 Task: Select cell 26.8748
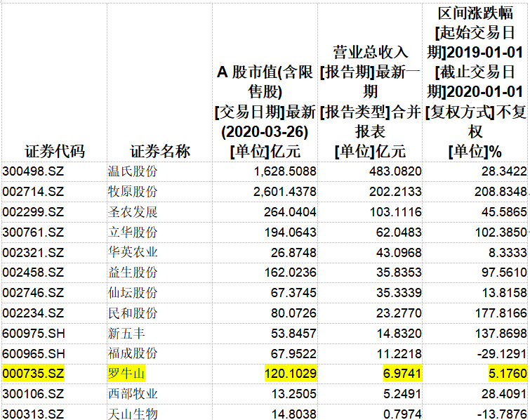coord(265,252)
